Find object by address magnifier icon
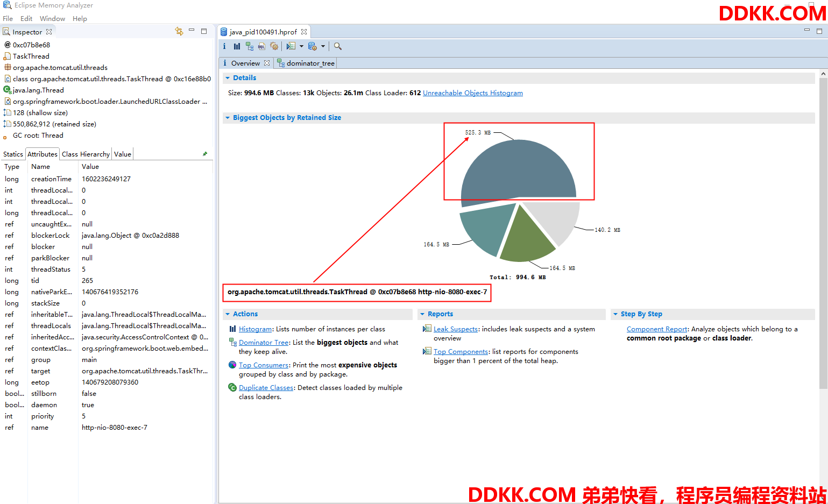 coord(338,46)
